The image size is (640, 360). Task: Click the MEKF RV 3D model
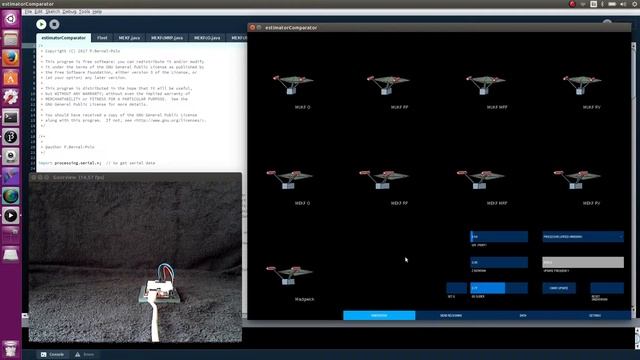click(x=577, y=180)
